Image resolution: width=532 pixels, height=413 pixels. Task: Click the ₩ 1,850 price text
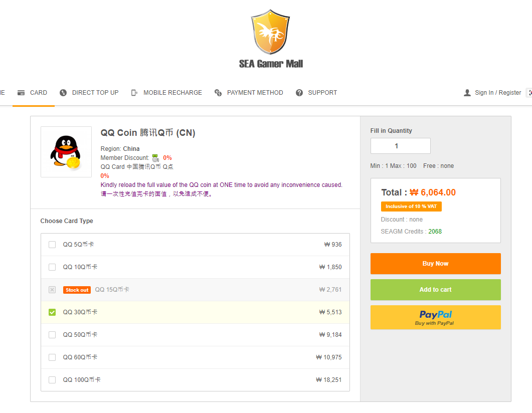point(330,267)
